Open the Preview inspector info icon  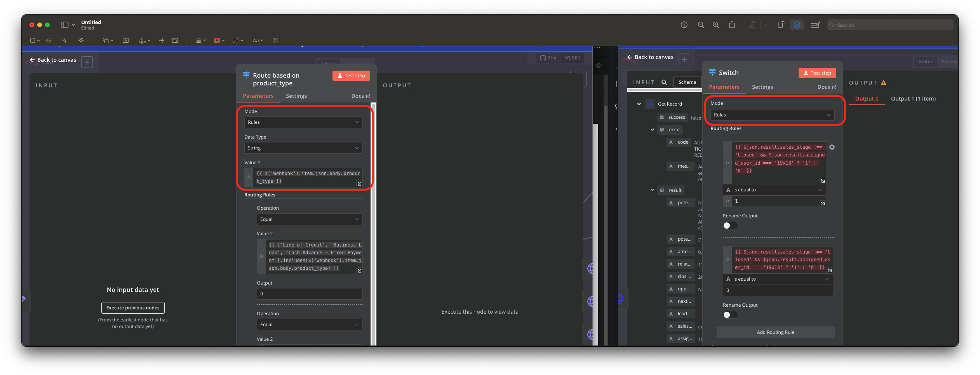pos(684,25)
